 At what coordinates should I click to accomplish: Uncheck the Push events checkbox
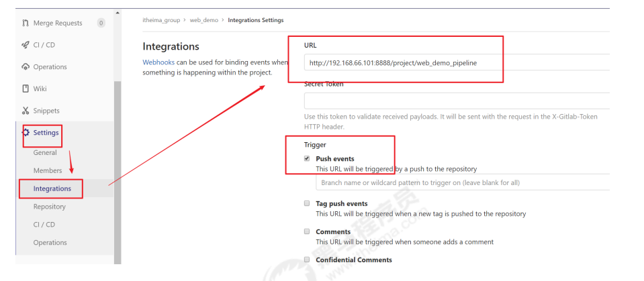point(307,159)
